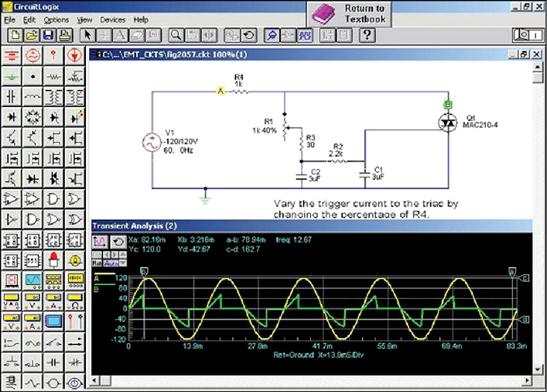This screenshot has width=547, height=392.
Task: Toggle waveform A trace in legend
Action: [96, 276]
